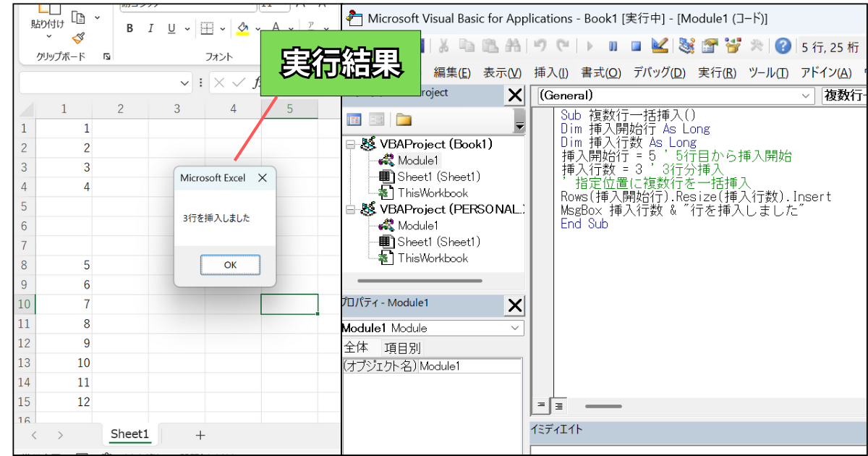The image size is (868, 456).
Task: Close the Properties - Module1 pane
Action: (515, 305)
